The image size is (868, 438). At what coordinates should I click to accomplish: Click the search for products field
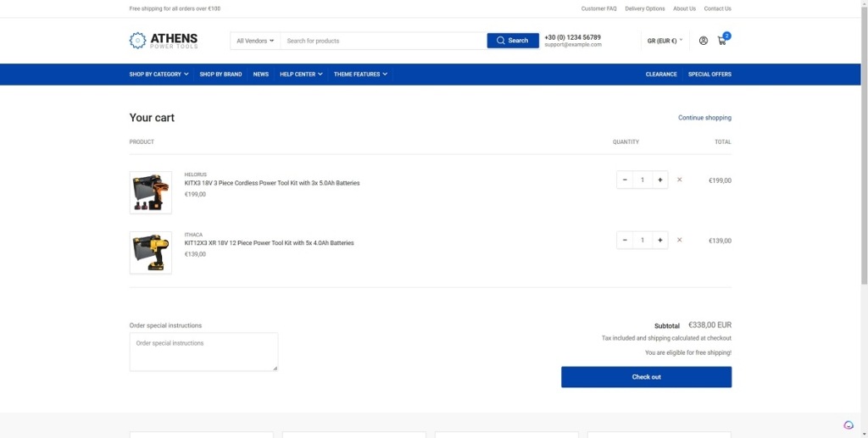coord(383,41)
